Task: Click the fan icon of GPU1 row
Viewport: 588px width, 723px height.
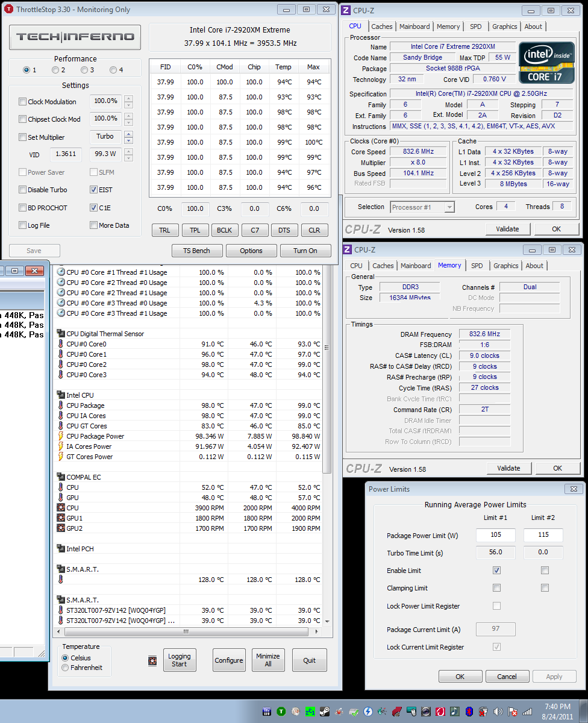Action: (61, 518)
